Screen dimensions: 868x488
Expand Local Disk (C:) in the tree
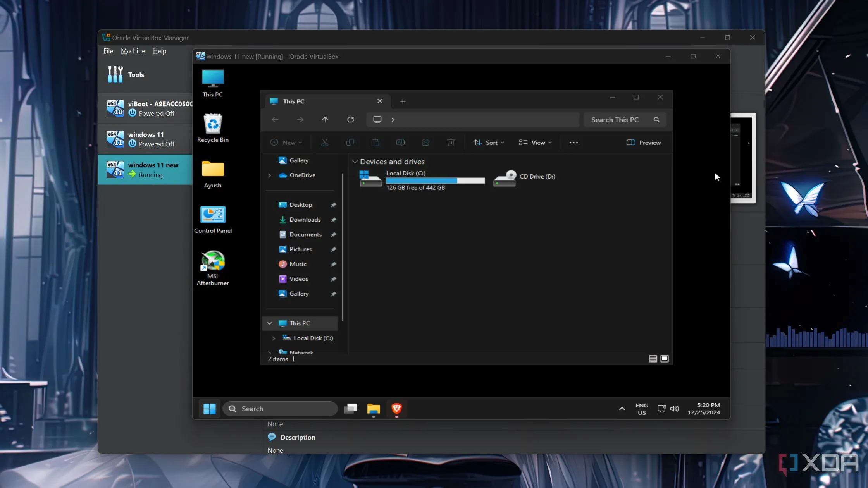pyautogui.click(x=274, y=338)
